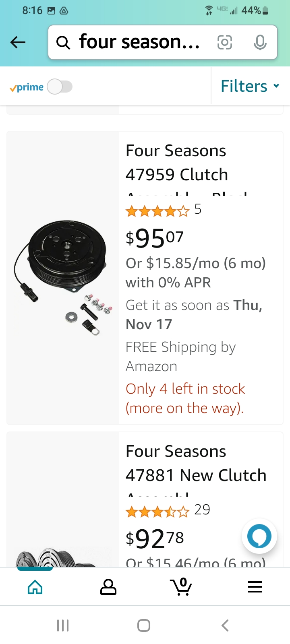View star rating of 47959 clutch
This screenshot has width=290, height=644.
[157, 211]
